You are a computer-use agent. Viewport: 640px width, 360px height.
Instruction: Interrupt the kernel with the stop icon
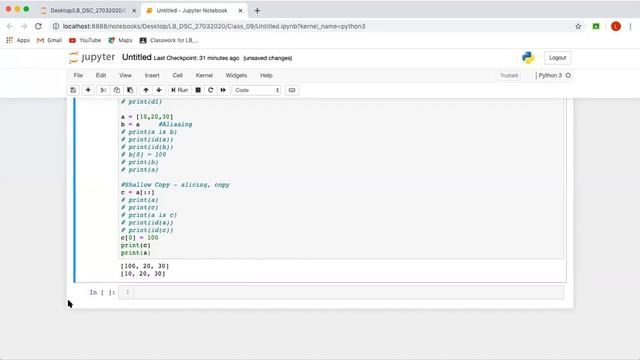click(x=198, y=90)
